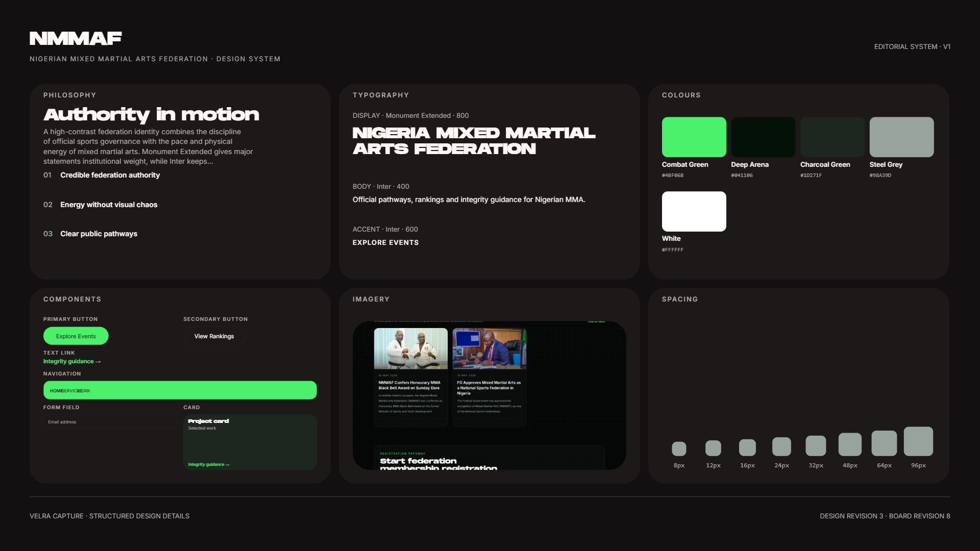
Task: Select the #98A39D hex code
Action: 880,176
